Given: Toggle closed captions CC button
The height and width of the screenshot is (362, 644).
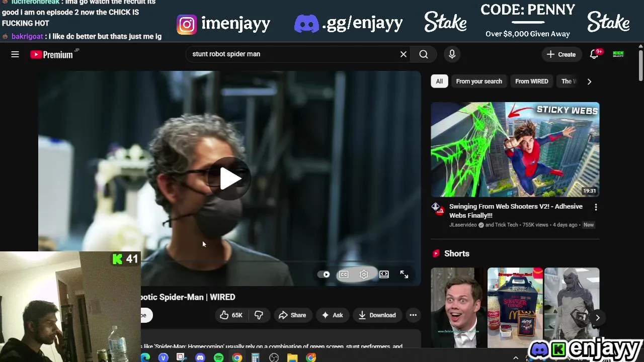Looking at the screenshot, I should pos(344,275).
